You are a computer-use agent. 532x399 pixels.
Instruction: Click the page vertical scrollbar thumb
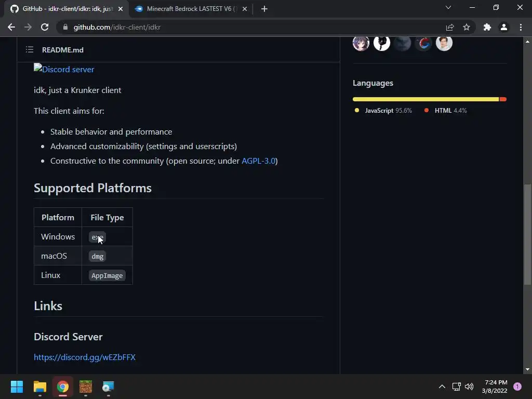tap(527, 234)
